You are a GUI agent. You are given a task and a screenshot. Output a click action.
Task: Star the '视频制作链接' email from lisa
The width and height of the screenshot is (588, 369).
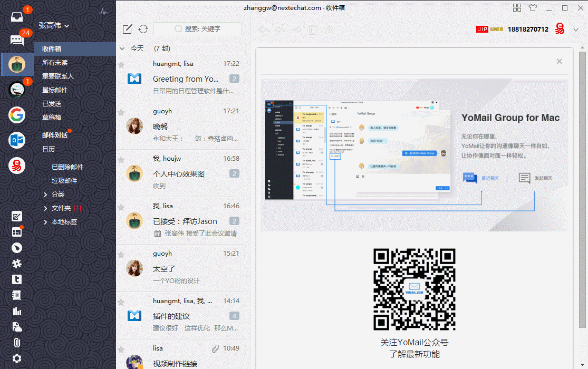click(121, 349)
